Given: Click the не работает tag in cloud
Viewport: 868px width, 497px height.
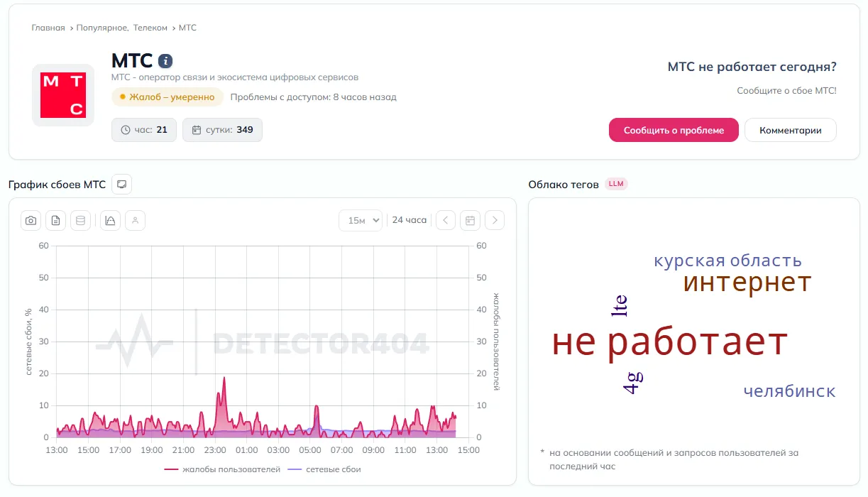Looking at the screenshot, I should click(x=670, y=342).
